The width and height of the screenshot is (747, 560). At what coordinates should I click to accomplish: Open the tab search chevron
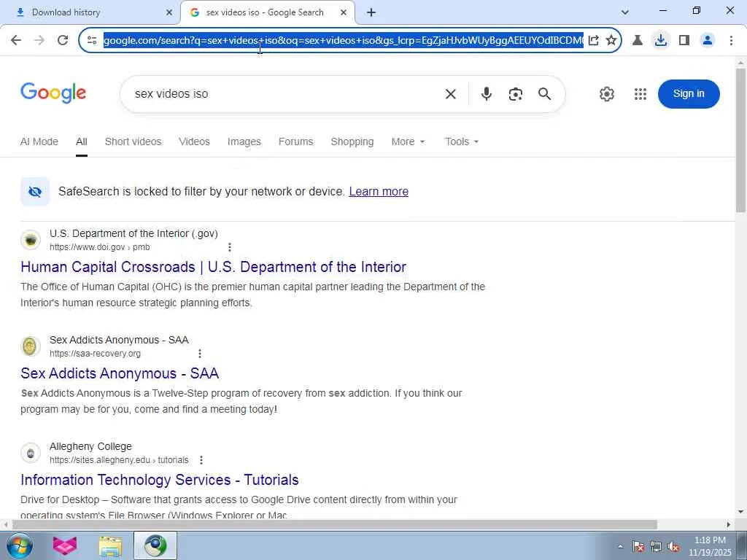click(x=625, y=12)
